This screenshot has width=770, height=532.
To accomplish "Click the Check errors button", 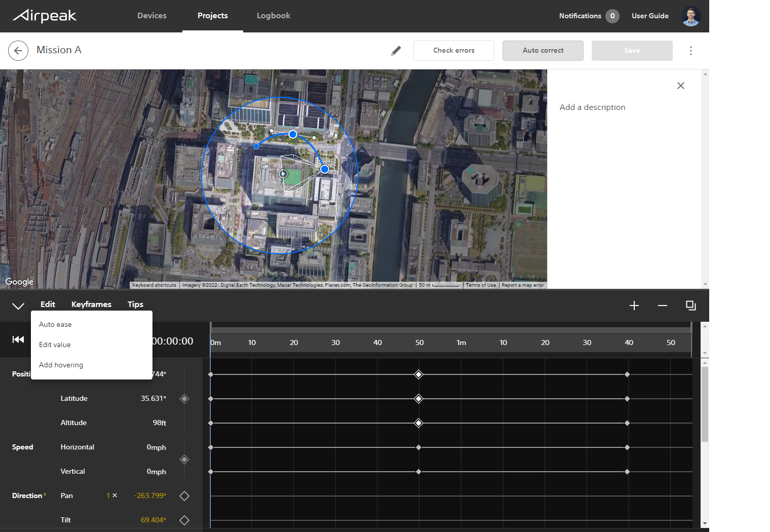I will coord(454,51).
